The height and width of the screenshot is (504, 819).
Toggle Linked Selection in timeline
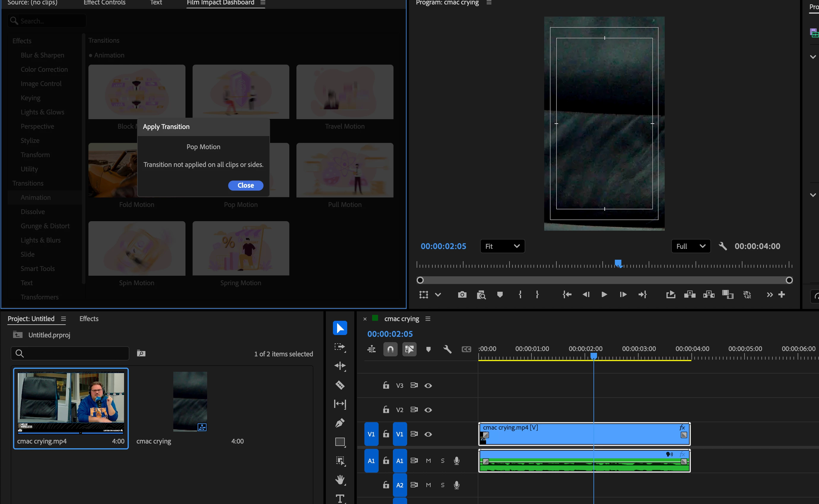pyautogui.click(x=409, y=349)
